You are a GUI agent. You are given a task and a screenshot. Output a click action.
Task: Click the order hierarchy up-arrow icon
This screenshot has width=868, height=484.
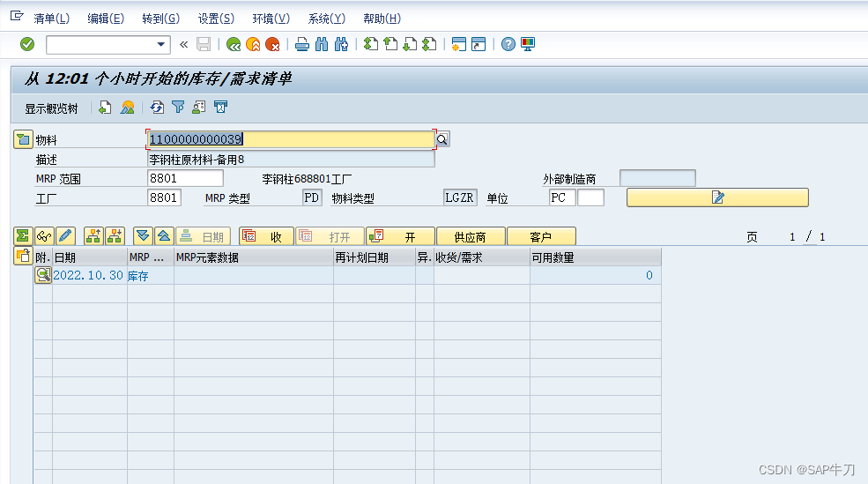[93, 236]
